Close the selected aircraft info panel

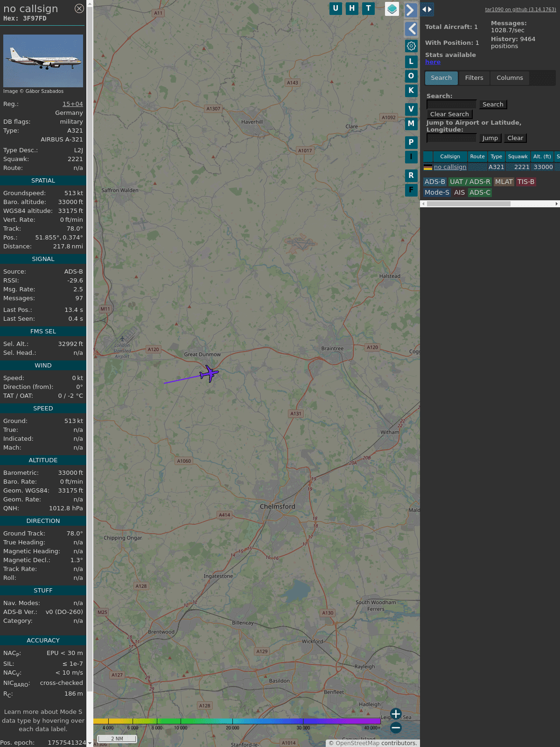click(x=79, y=8)
